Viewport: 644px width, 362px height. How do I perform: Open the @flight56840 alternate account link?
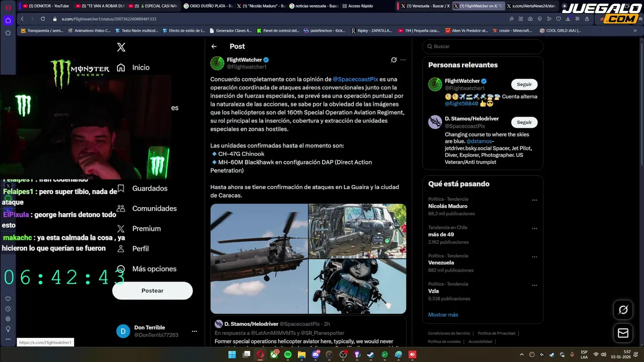pos(461,104)
